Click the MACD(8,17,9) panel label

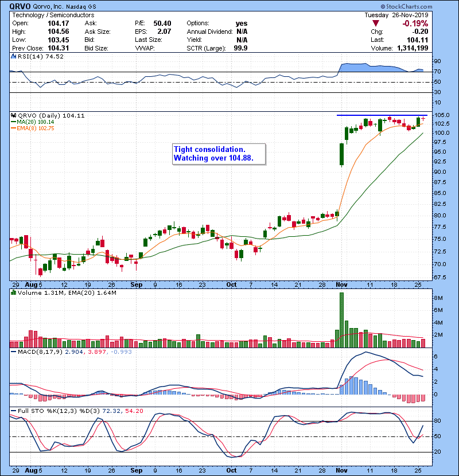[40, 352]
